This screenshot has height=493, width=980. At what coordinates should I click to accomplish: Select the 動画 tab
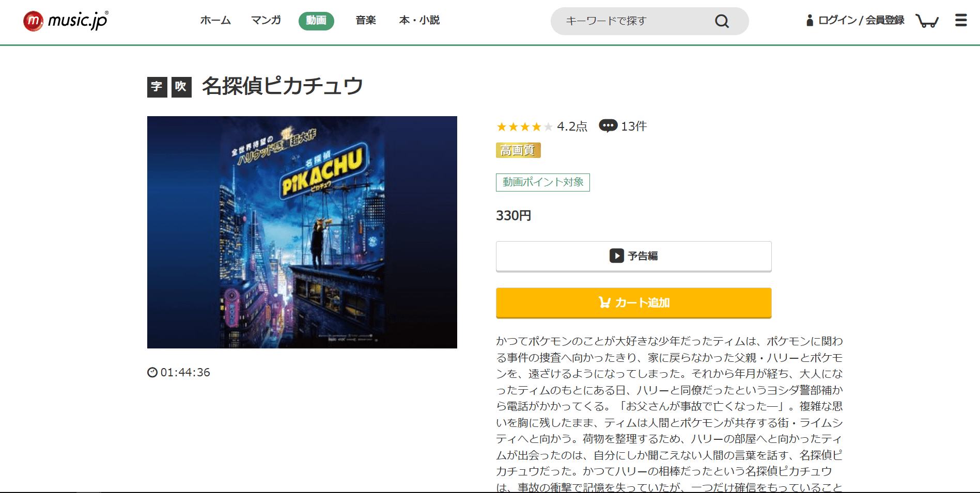(x=316, y=21)
